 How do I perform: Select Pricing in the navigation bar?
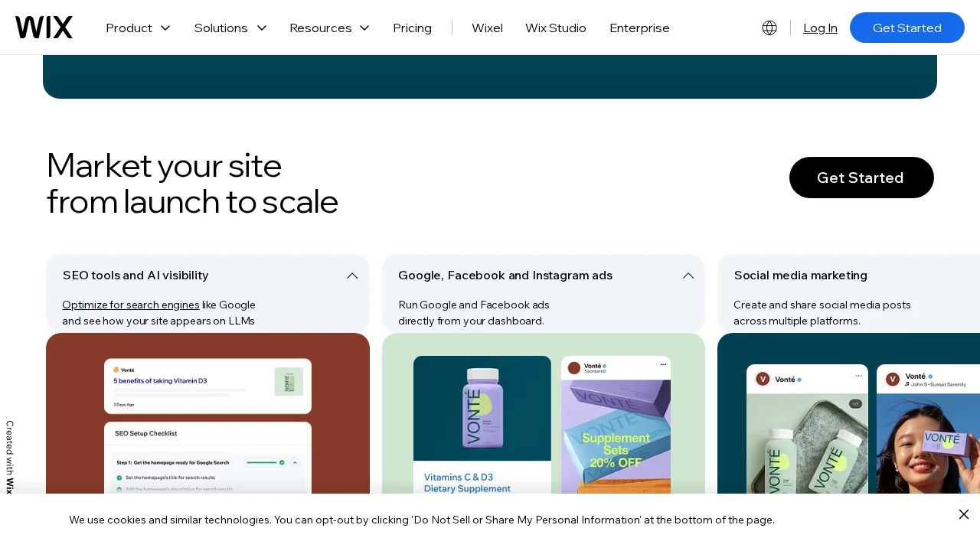click(412, 28)
